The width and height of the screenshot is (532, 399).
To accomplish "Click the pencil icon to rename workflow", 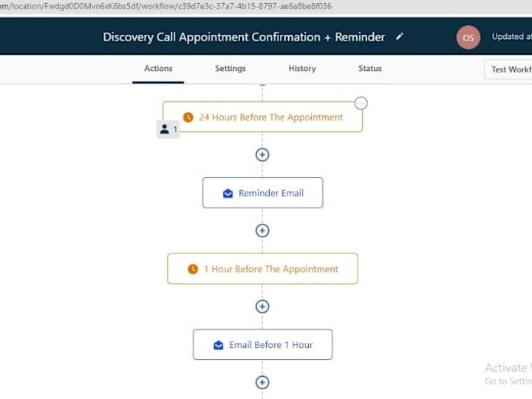I will tap(399, 36).
